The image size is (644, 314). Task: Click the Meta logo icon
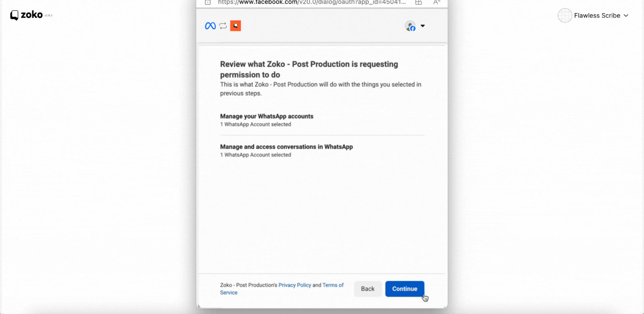pyautogui.click(x=210, y=26)
